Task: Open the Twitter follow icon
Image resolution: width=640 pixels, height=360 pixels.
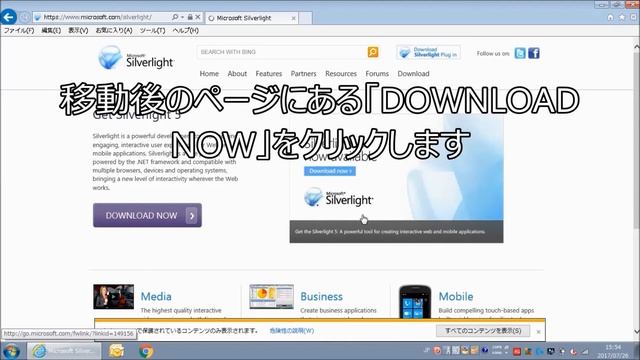Action: 520,53
